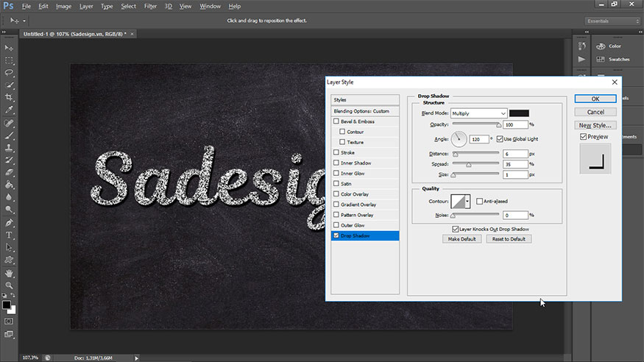Enable Outer Glow checkbox

click(336, 225)
